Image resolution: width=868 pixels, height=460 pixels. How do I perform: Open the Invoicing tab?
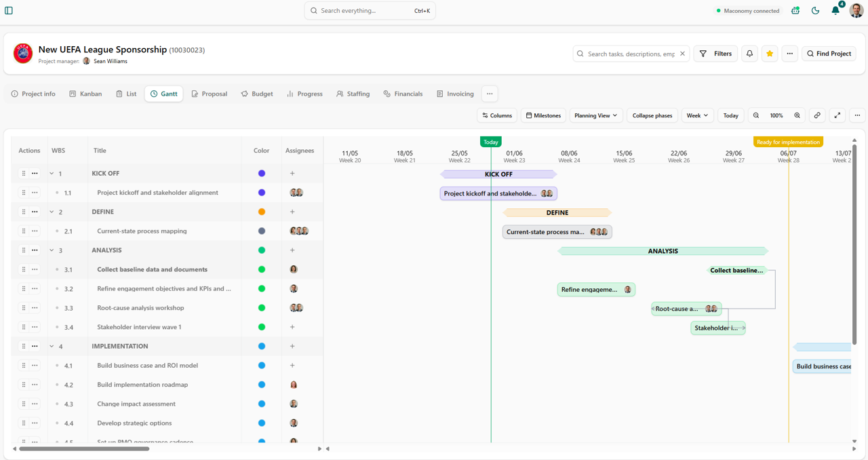pyautogui.click(x=455, y=94)
